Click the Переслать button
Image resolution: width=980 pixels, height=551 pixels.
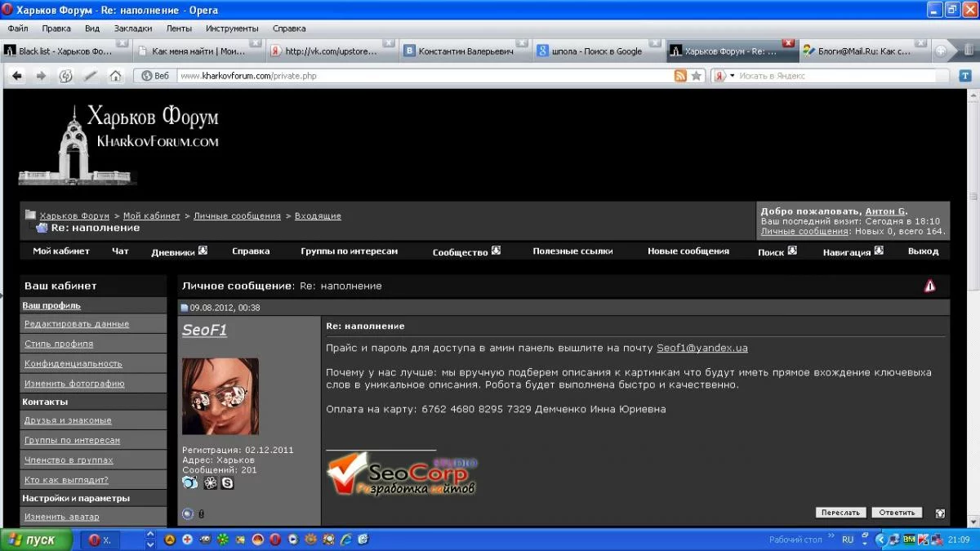pyautogui.click(x=840, y=513)
